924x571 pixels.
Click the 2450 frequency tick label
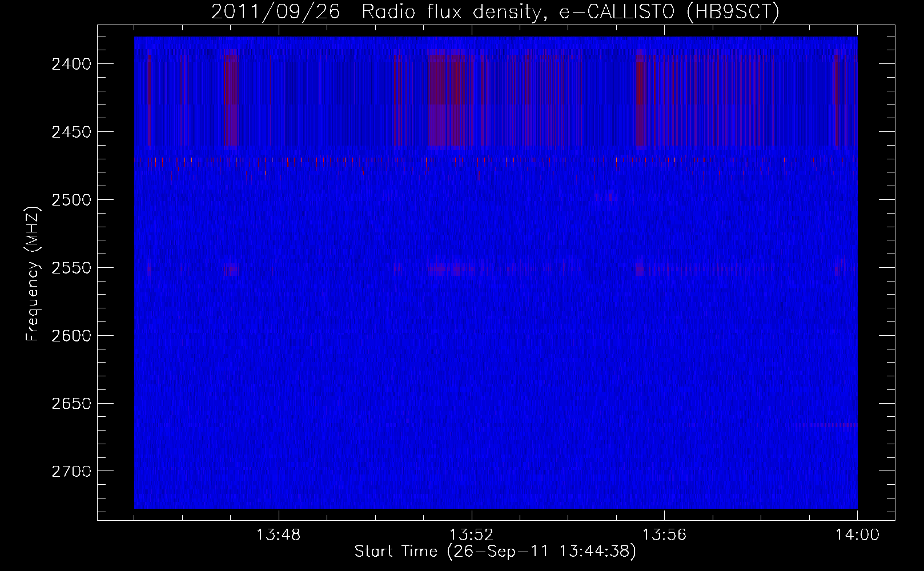click(71, 132)
